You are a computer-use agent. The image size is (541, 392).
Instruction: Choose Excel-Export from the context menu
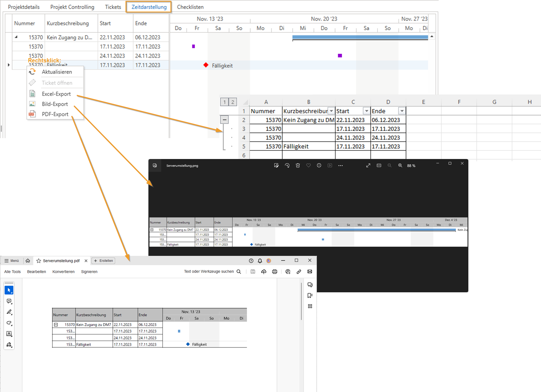click(x=56, y=94)
